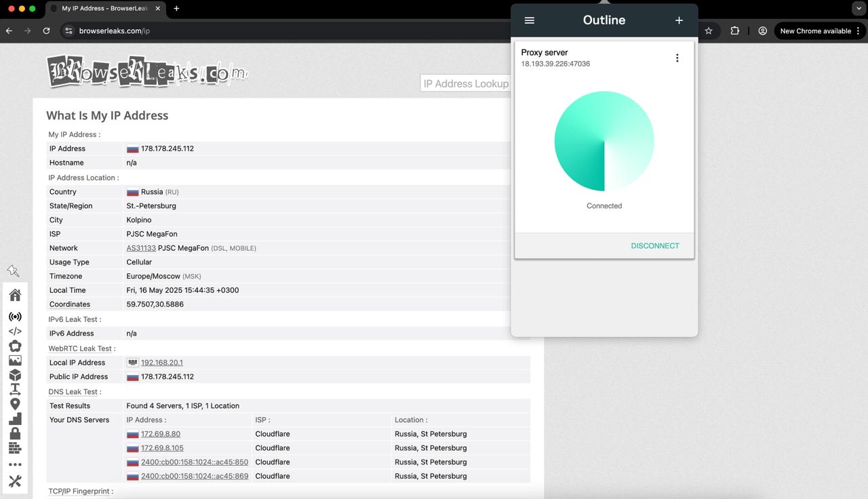Click the Connected status label

(x=604, y=206)
